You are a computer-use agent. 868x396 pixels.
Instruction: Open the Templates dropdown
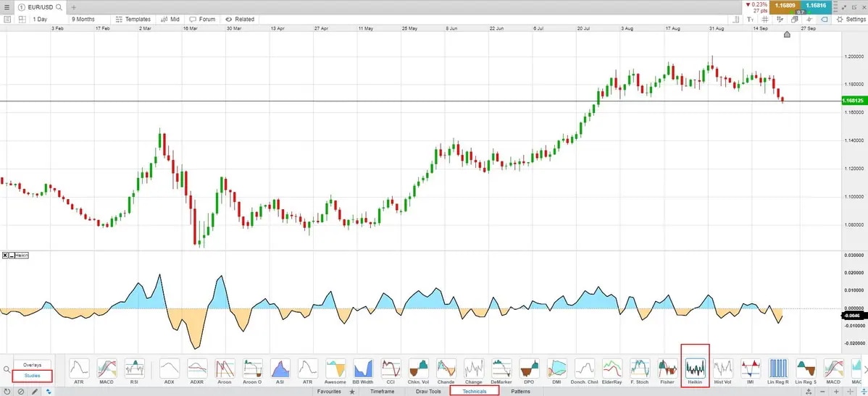click(133, 20)
